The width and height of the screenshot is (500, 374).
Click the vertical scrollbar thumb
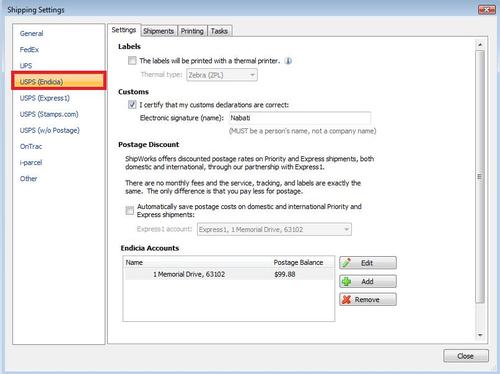[x=480, y=177]
